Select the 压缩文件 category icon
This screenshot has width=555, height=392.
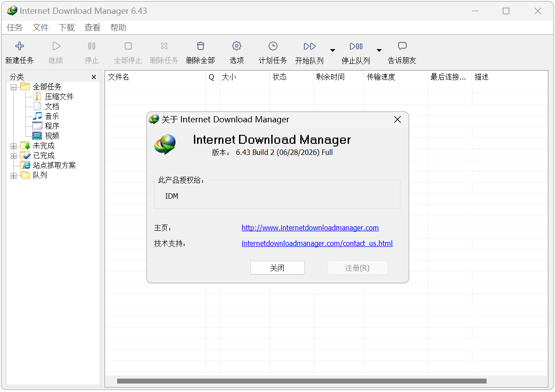pos(37,96)
